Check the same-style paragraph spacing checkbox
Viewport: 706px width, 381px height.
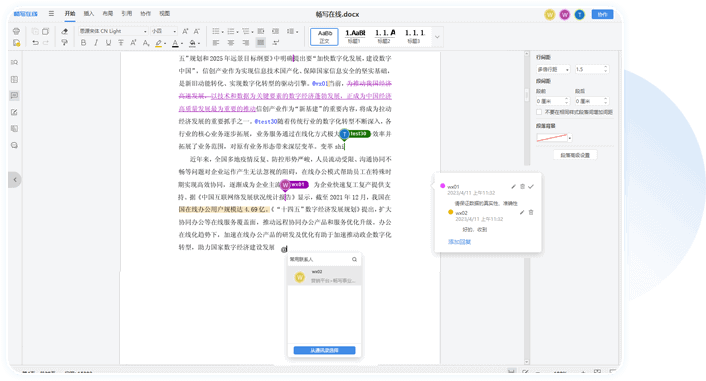539,112
